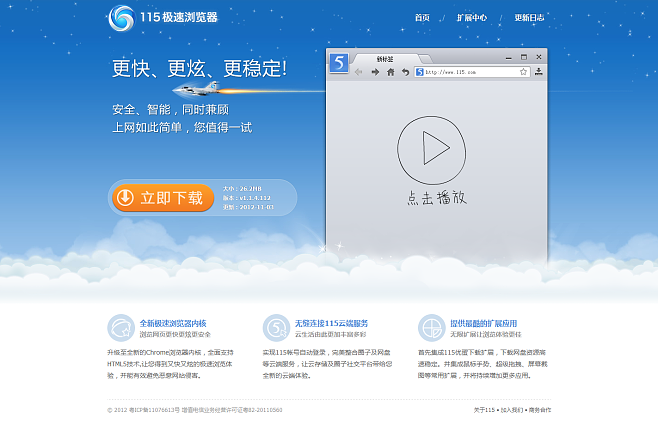Screen dimensions: 658x424
Task: Click the address bar showing http://www.115.com
Action: point(472,72)
